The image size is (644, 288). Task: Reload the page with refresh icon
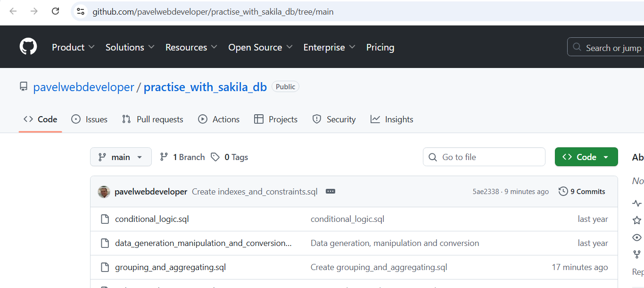55,11
